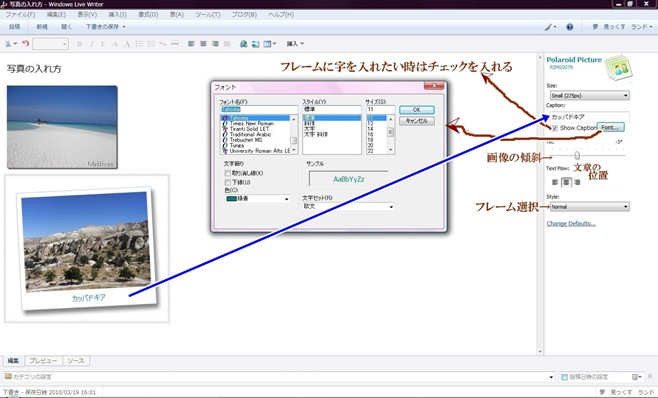The image size is (658, 398).
Task: Open the ヘルプ(H) menu
Action: click(x=281, y=15)
